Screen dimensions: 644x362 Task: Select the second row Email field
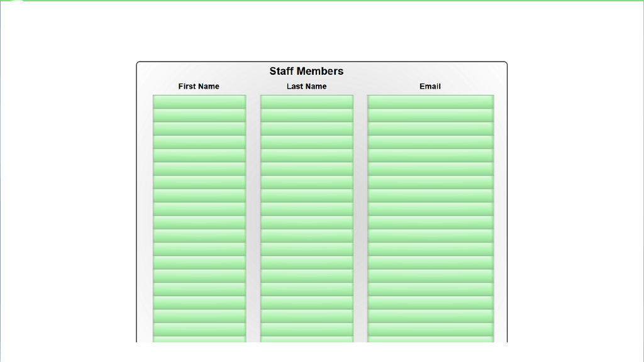[x=430, y=116]
